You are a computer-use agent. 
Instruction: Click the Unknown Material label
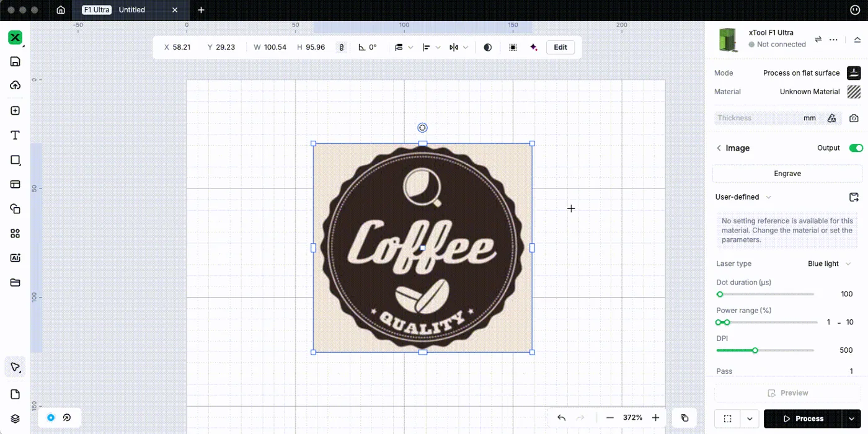pos(810,91)
